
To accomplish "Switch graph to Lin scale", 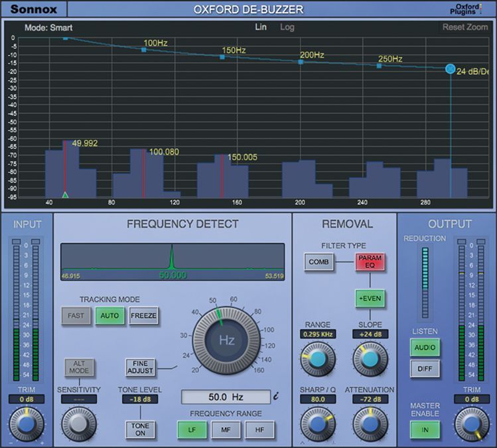I will (x=261, y=27).
